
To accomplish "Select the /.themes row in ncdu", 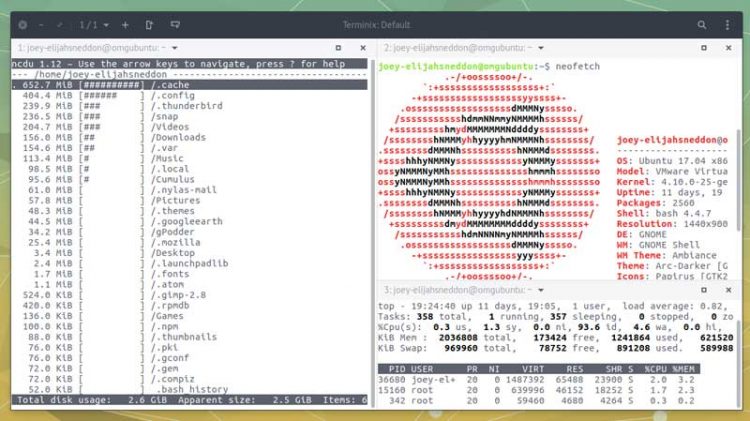I will 190,211.
